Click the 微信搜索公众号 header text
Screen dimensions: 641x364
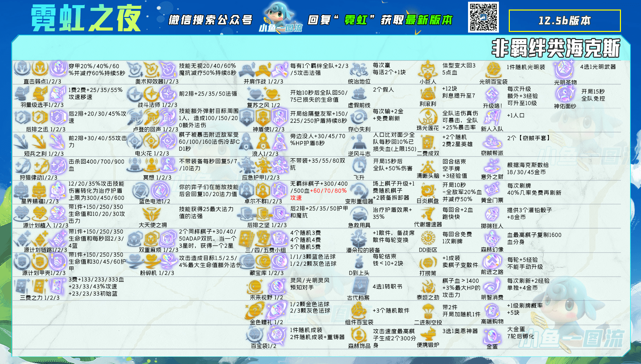(x=210, y=20)
